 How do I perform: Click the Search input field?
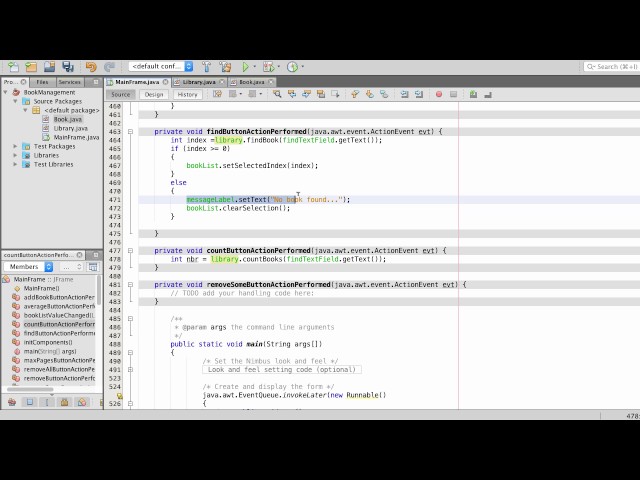tap(611, 67)
